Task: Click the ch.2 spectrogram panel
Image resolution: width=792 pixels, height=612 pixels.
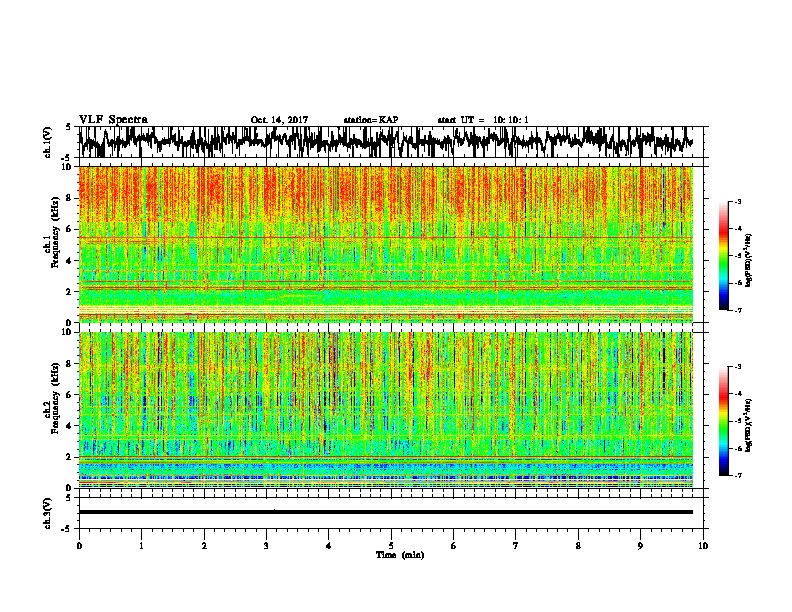Action: [x=386, y=410]
